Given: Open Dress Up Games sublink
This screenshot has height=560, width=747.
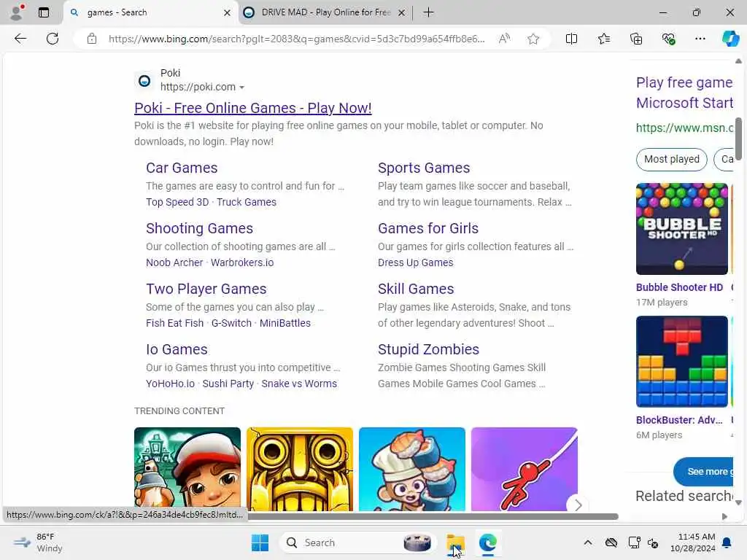Looking at the screenshot, I should (x=415, y=262).
